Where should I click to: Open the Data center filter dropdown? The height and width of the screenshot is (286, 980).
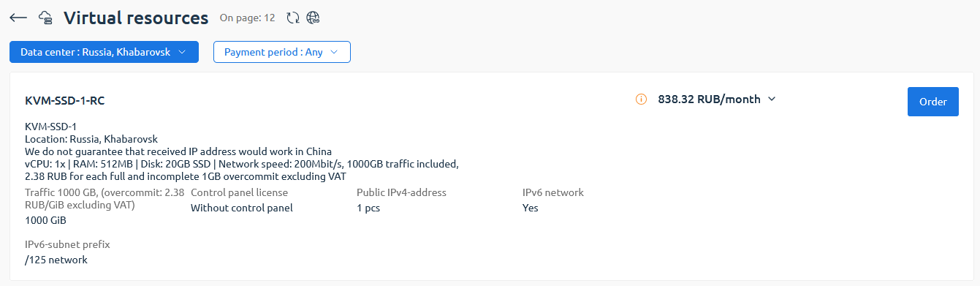click(x=104, y=52)
